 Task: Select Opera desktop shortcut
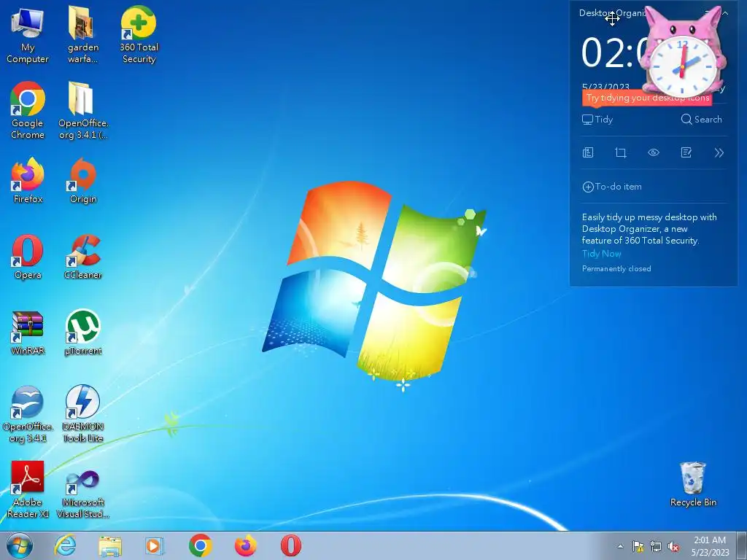click(x=28, y=257)
